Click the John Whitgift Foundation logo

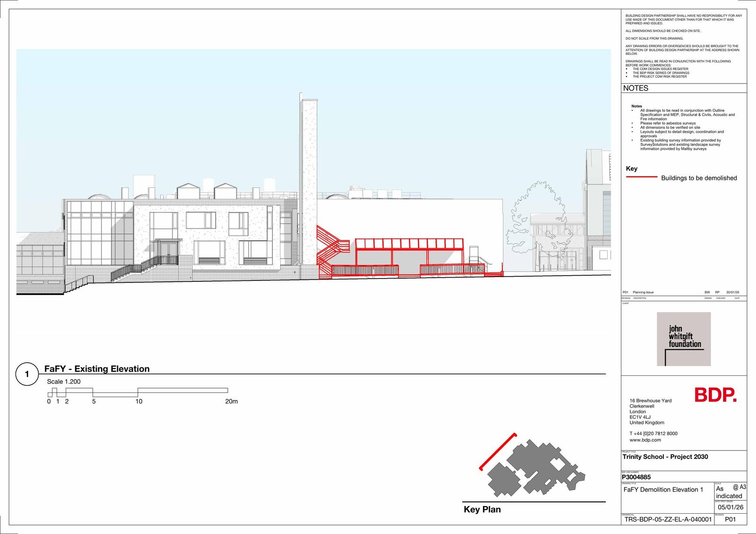pos(684,339)
